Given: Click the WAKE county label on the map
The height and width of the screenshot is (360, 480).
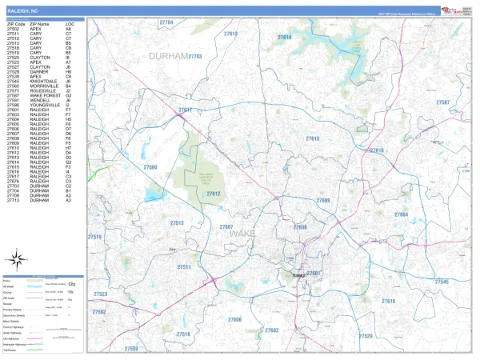Looking at the screenshot, I should pyautogui.click(x=242, y=233).
